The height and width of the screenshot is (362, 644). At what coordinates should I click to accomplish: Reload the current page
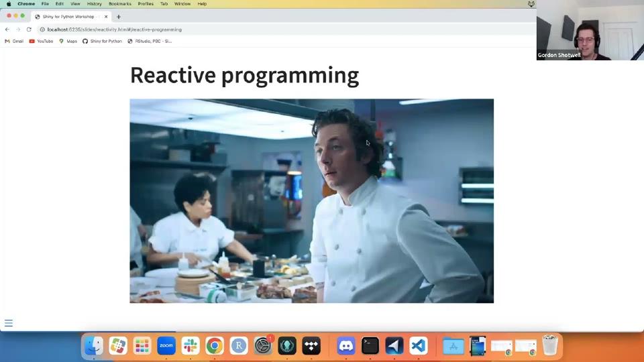click(29, 29)
